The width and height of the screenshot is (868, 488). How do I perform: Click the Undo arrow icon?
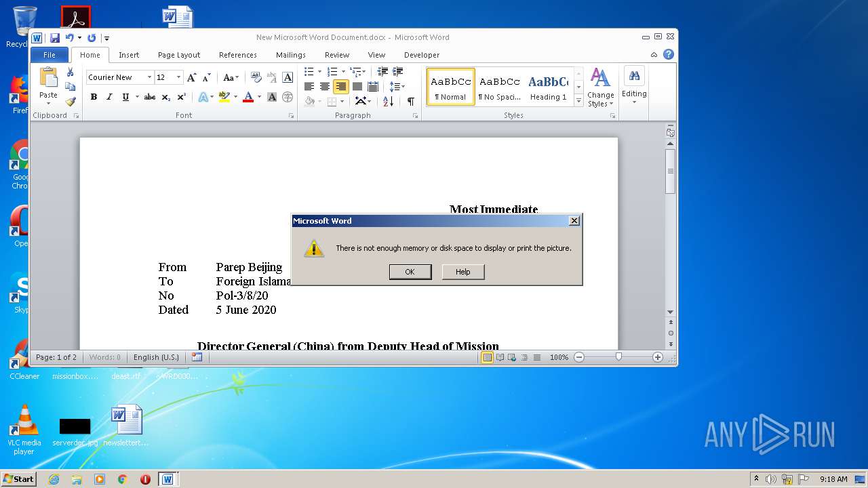coord(69,38)
